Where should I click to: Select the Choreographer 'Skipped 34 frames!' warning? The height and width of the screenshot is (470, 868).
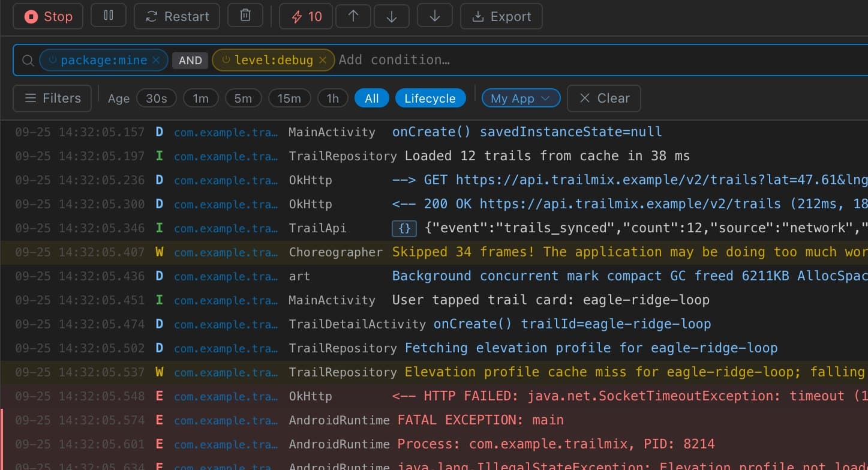(434, 252)
